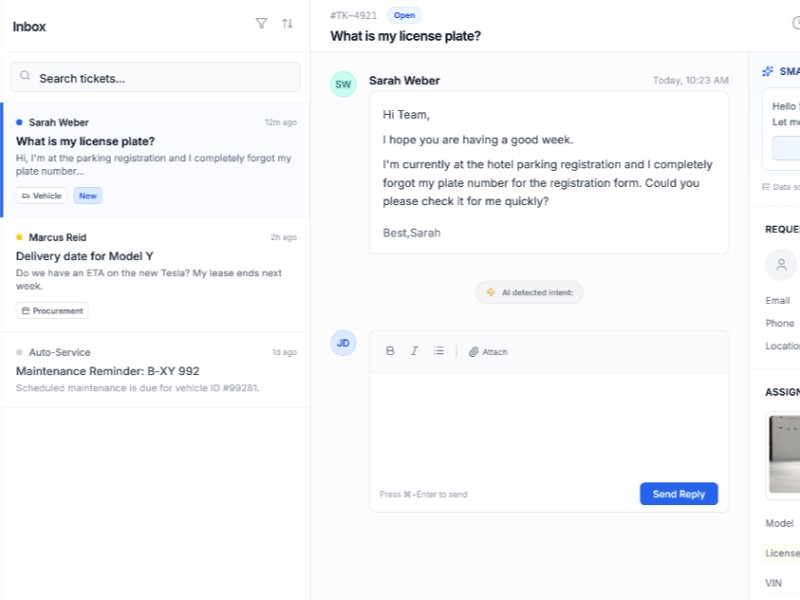Click the sort tickets arrows icon
Screen dimensions: 800x600
[x=288, y=24]
